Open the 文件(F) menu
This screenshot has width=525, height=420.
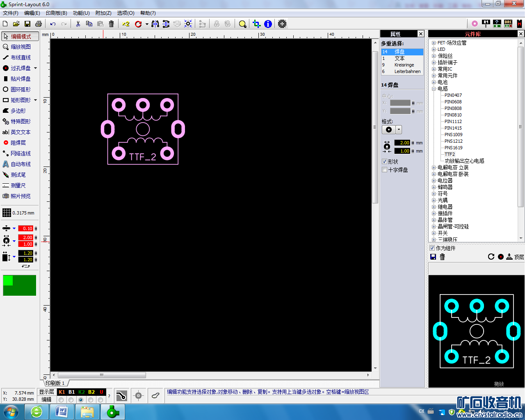point(11,13)
